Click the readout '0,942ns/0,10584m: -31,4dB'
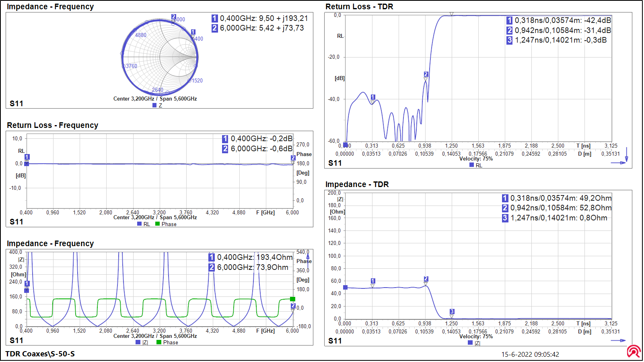The image size is (644, 362). 563,31
